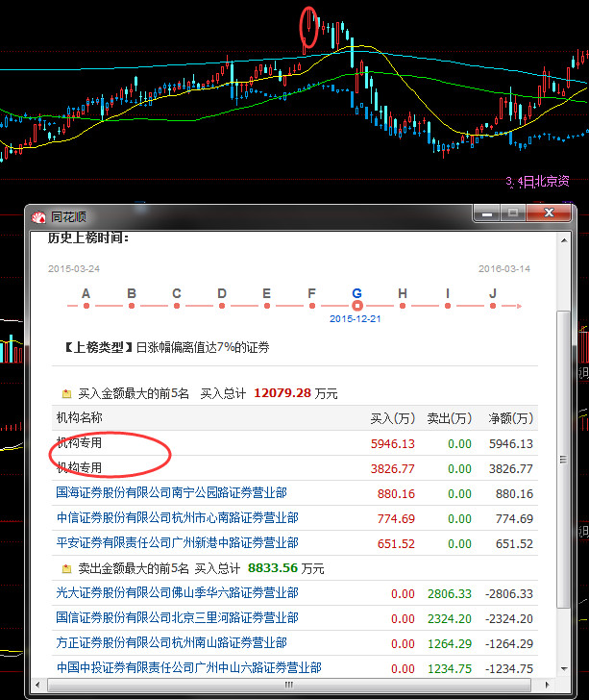Click the 净额(万) column header
The image size is (589, 700).
click(511, 418)
